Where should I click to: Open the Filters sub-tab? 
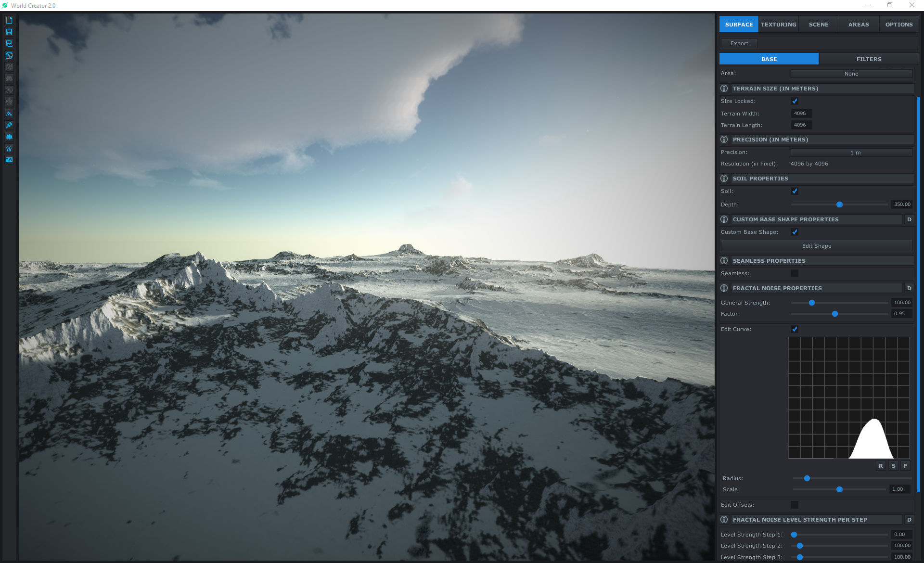(x=869, y=59)
